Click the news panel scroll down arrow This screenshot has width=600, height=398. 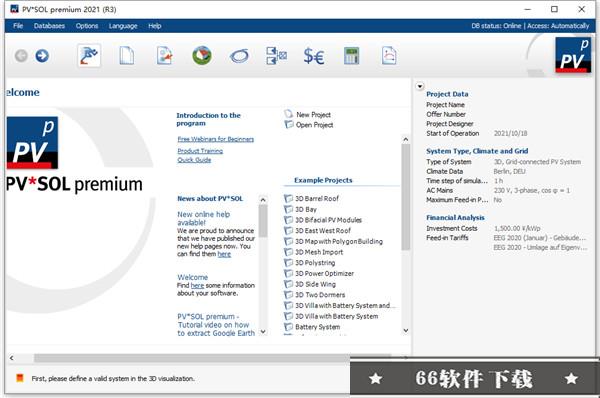click(263, 331)
